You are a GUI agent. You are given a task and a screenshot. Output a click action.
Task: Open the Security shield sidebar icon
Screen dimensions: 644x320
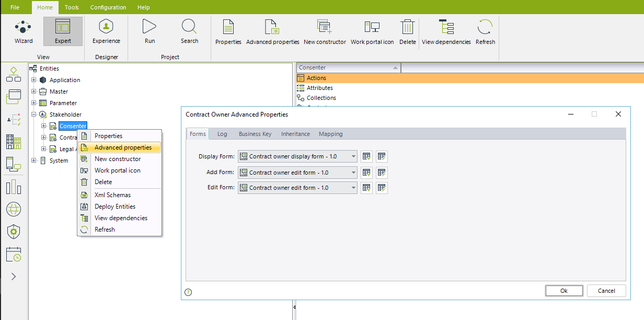pyautogui.click(x=14, y=232)
